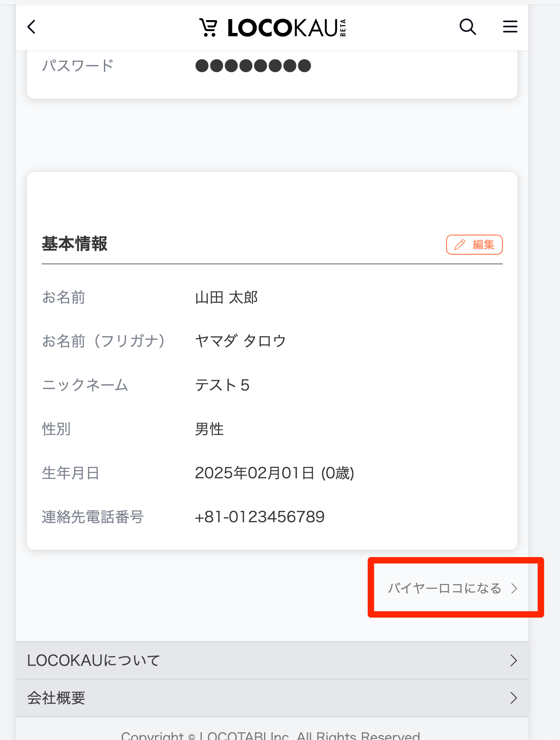Click the chevron beside バイヤーロコになる
This screenshot has width=560, height=740.
[515, 588]
